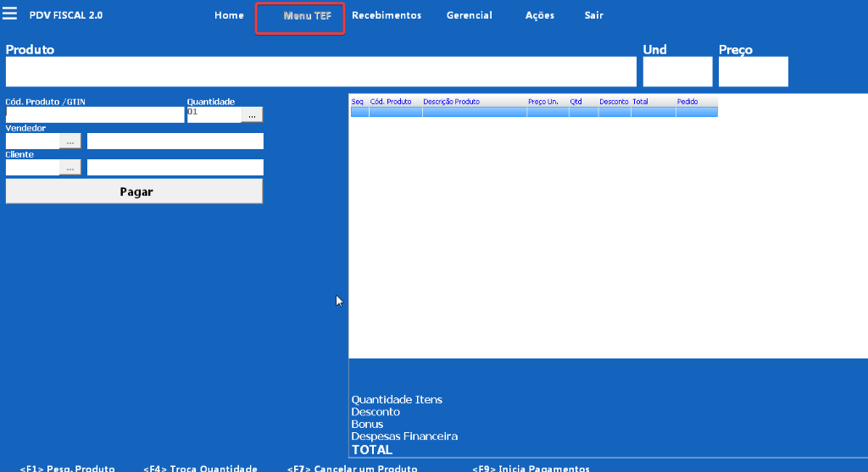Open the Vendedor lookup ellipsis button
This screenshot has height=472, width=868.
[70, 142]
